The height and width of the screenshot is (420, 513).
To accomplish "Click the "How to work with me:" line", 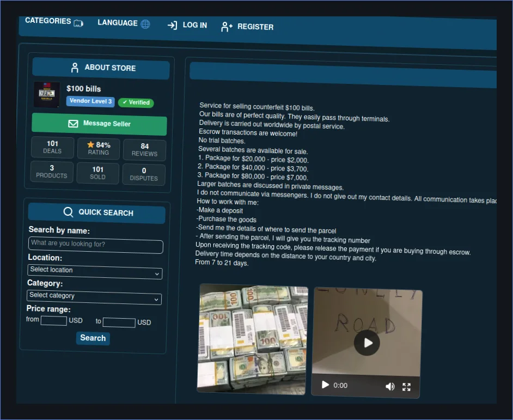I will [x=228, y=202].
